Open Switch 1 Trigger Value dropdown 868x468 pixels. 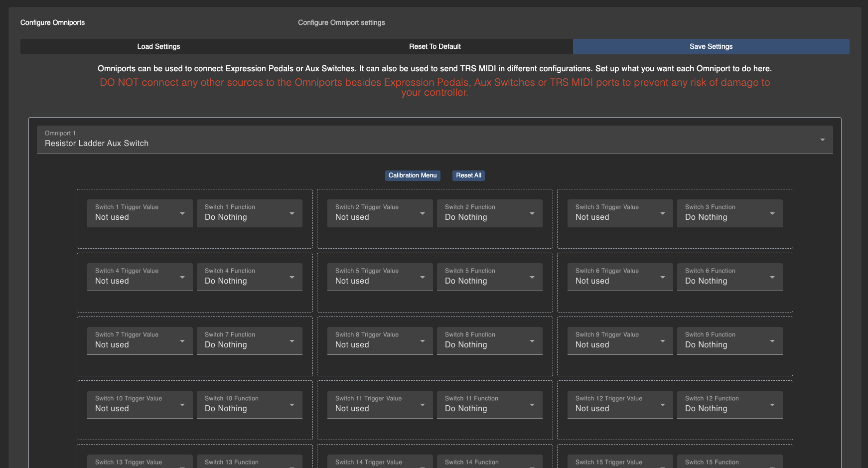[140, 213]
